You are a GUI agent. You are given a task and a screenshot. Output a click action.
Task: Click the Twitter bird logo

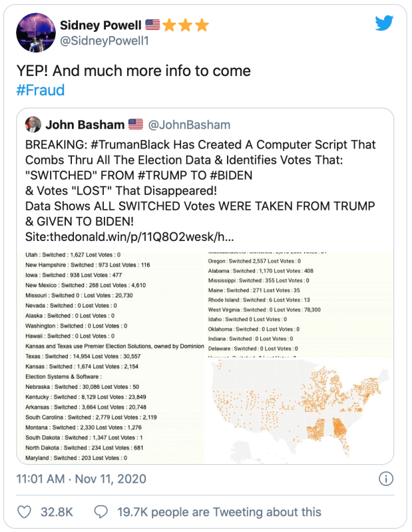coord(384,24)
